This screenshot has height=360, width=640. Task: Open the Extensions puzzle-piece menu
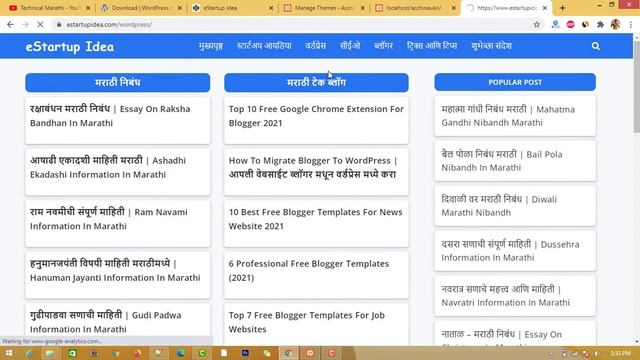(600, 24)
